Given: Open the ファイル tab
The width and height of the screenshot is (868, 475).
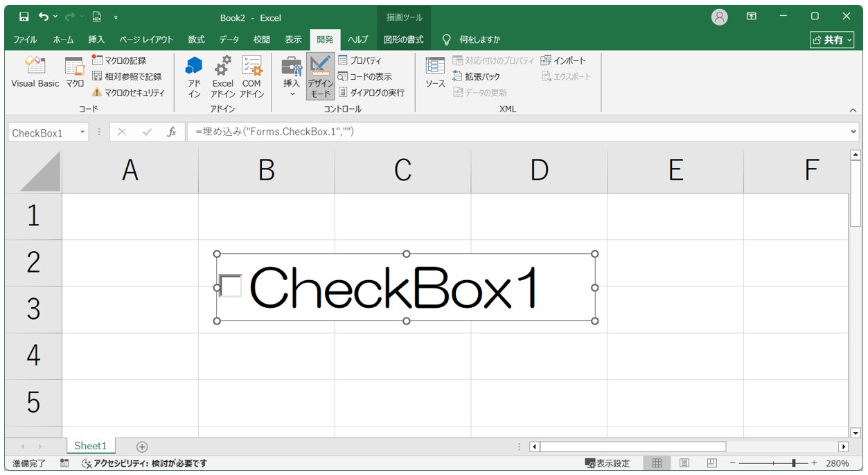Looking at the screenshot, I should pos(26,40).
